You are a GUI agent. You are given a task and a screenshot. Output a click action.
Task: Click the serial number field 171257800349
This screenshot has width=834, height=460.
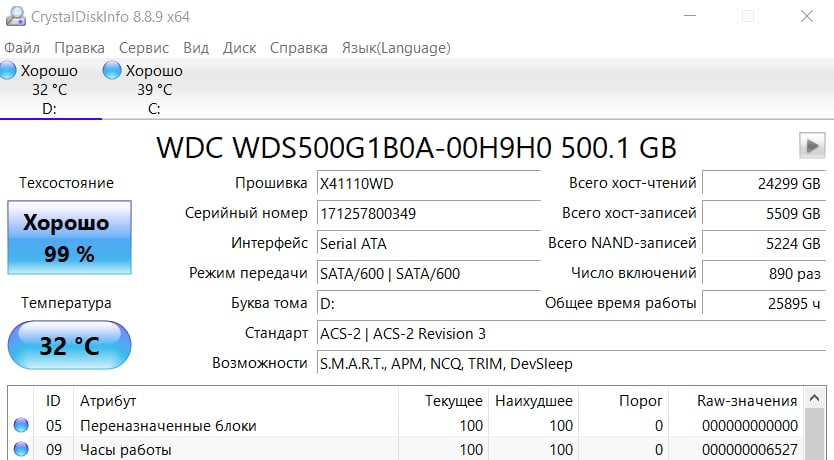point(429,214)
